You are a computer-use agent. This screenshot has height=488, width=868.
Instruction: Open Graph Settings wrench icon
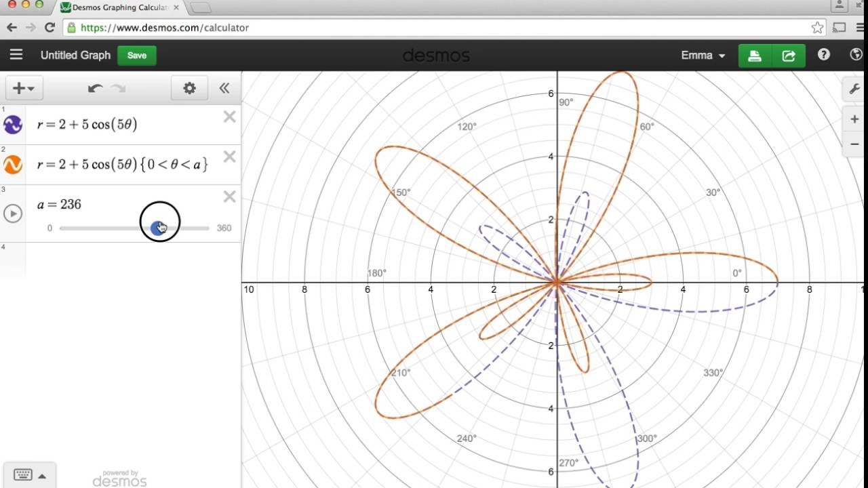coord(854,89)
